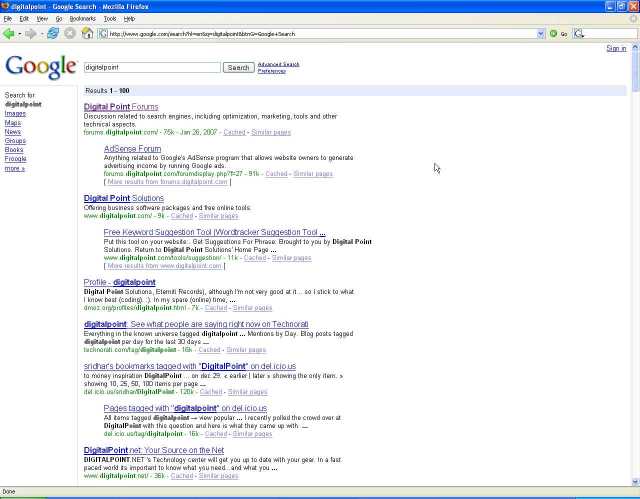The image size is (640, 499).
Task: Reload the page with the refresh icon
Action: coord(53,33)
